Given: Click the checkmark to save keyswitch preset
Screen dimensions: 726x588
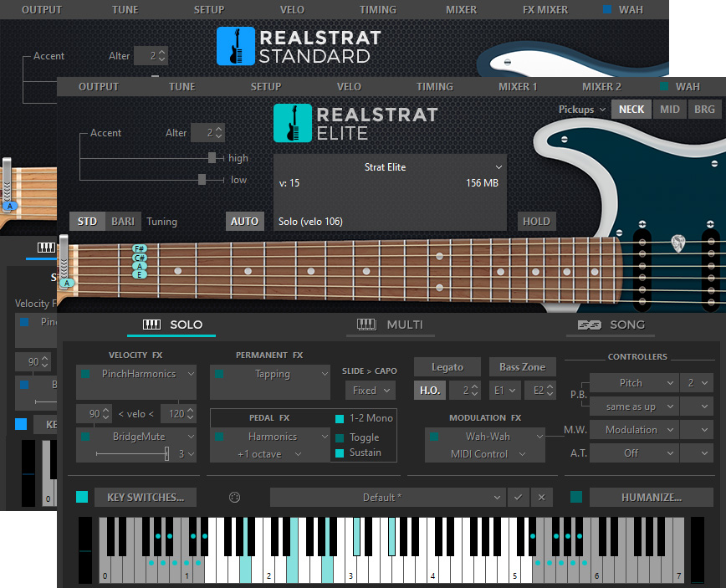Looking at the screenshot, I should 519,497.
